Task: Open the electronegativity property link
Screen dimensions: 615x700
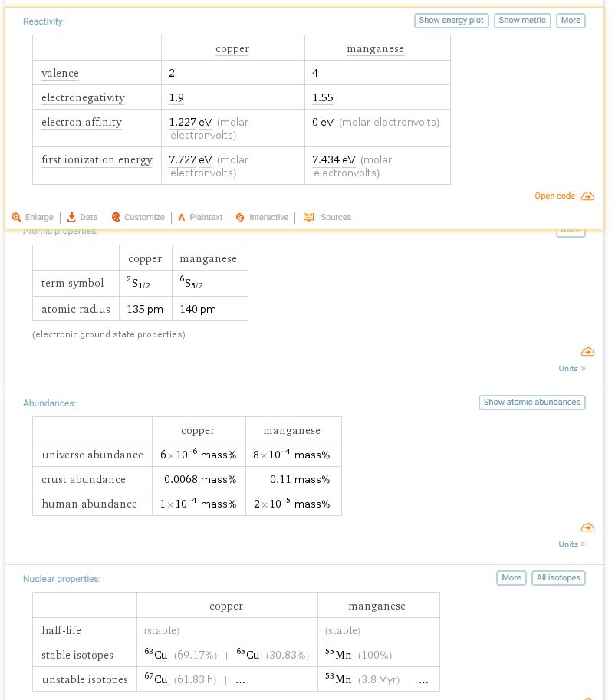Action: coord(83,97)
